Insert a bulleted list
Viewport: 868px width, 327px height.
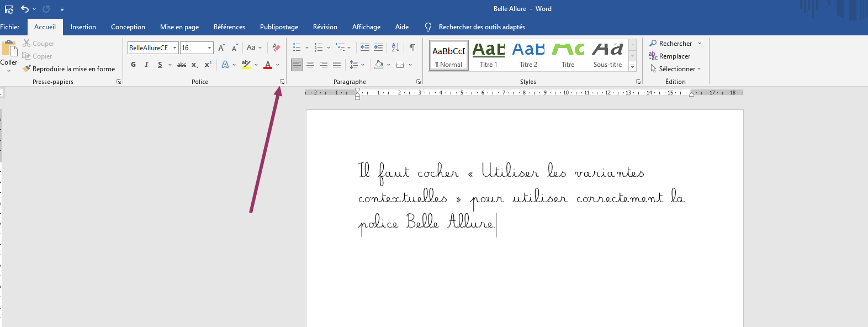tap(297, 48)
